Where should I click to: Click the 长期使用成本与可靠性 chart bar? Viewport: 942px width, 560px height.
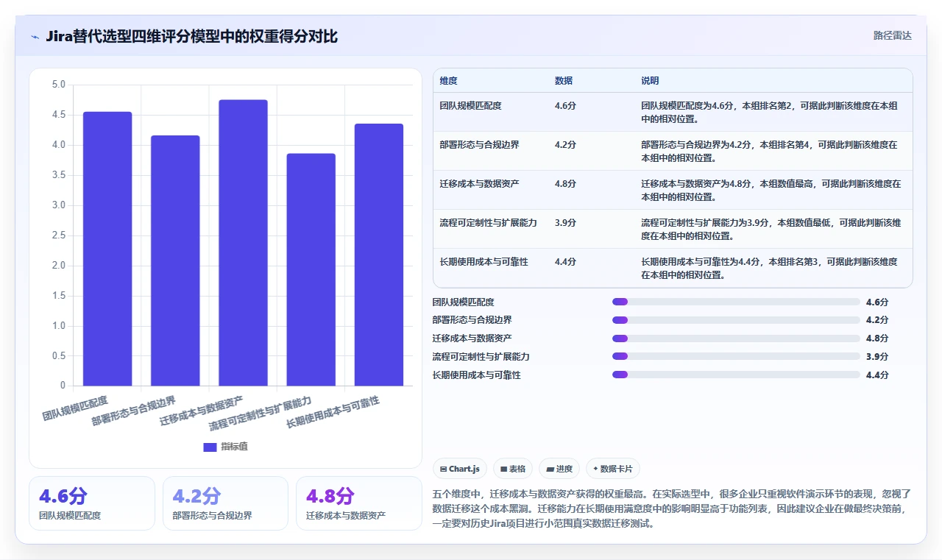[x=379, y=255]
